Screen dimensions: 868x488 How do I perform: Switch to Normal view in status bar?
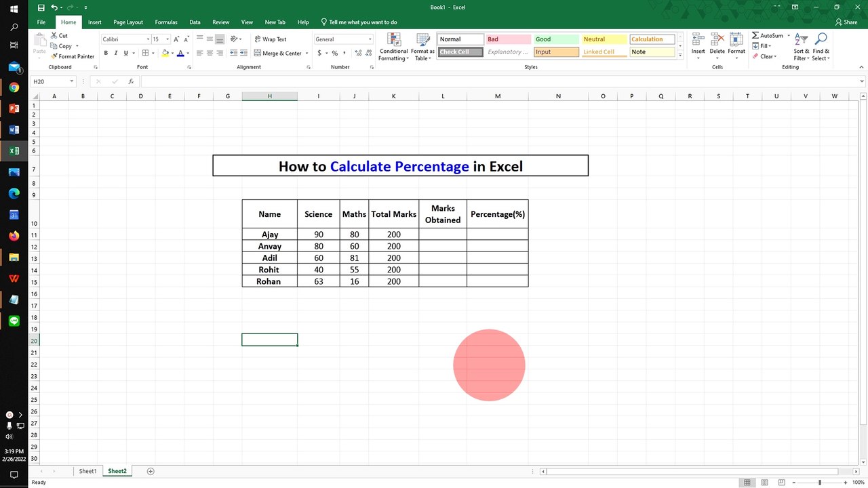point(747,483)
